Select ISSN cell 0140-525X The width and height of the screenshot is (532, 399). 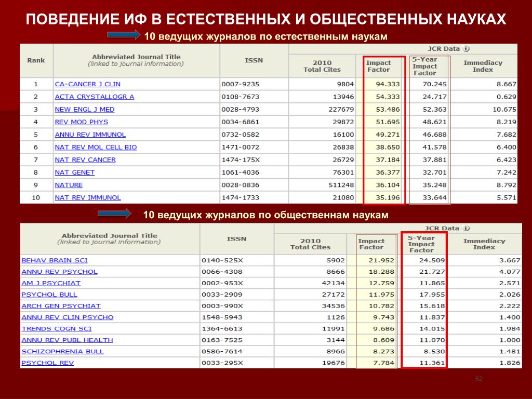[222, 260]
